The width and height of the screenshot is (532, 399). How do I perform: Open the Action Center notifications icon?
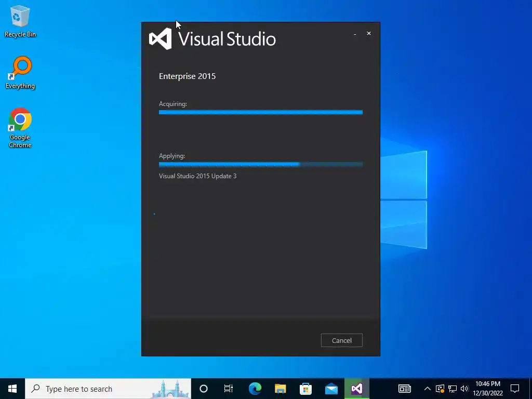coord(515,389)
